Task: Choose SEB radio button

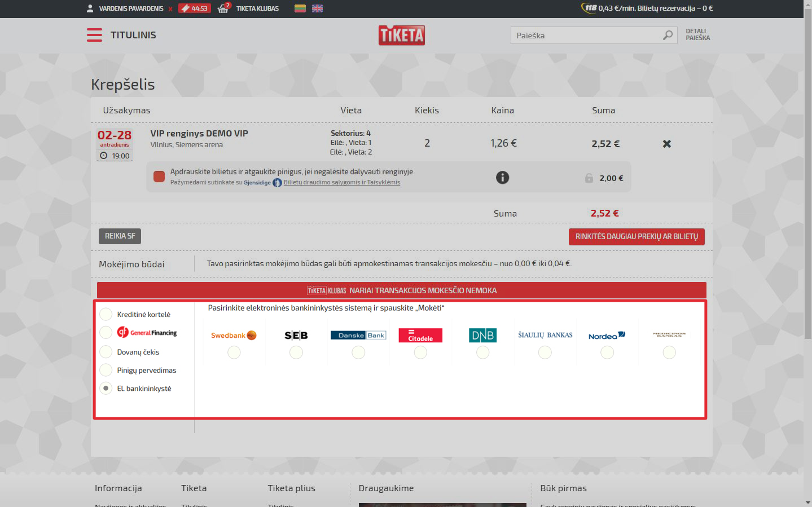Action: pos(296,352)
